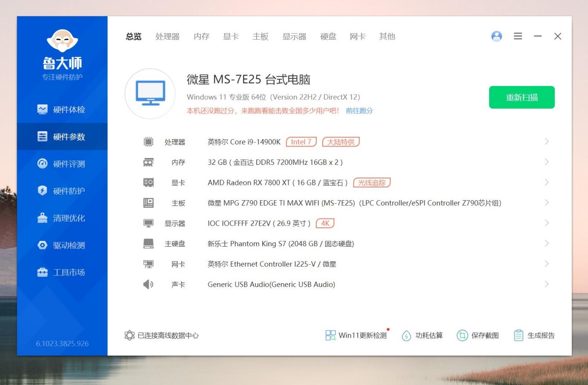Go to 硬件防护 sidebar section
The width and height of the screenshot is (588, 385).
coord(62,191)
